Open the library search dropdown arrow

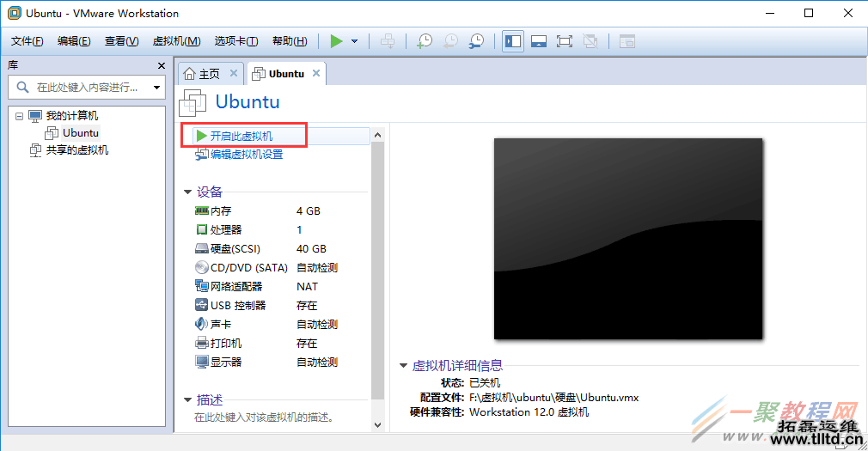[156, 88]
